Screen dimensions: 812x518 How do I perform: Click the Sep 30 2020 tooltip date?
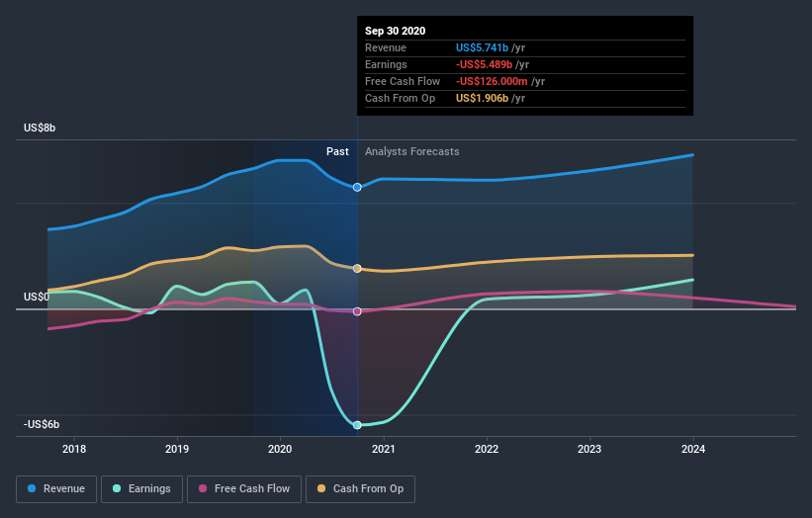click(x=396, y=31)
